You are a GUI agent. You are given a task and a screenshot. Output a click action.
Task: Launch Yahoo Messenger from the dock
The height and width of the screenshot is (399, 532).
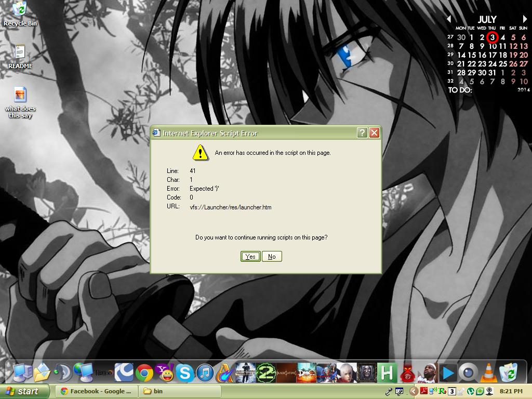[x=164, y=373]
